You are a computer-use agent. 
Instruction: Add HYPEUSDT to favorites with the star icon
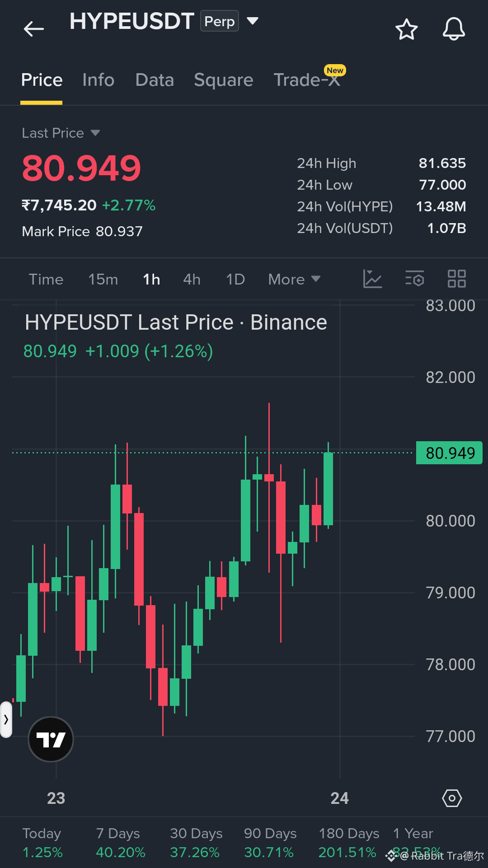pyautogui.click(x=406, y=29)
